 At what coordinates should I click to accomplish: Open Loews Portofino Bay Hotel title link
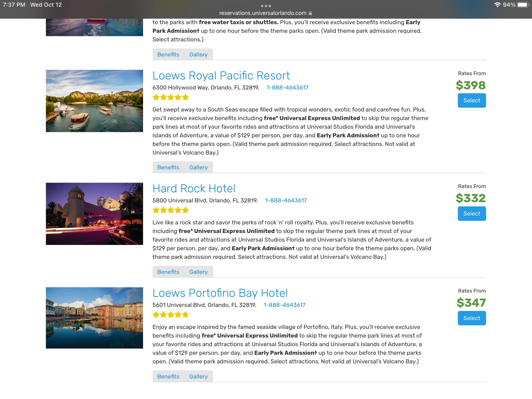click(x=220, y=293)
